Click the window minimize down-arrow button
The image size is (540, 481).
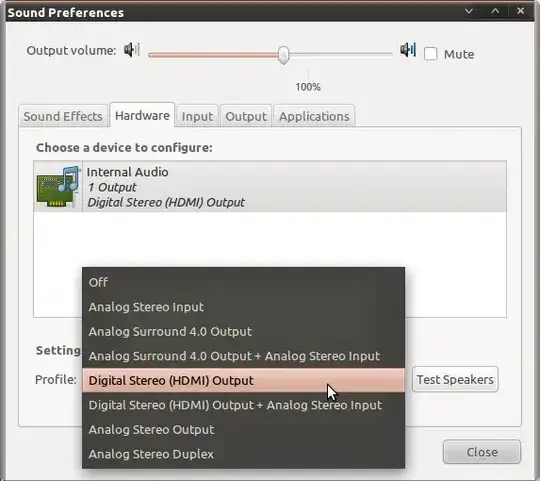[469, 11]
